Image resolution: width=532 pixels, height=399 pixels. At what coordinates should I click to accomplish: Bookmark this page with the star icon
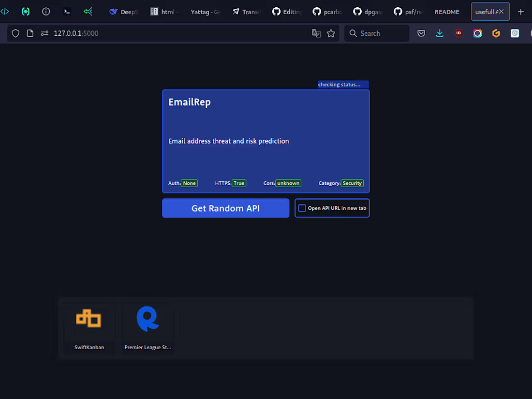click(x=331, y=33)
